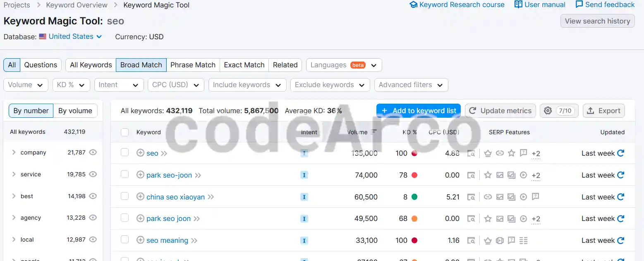Open column settings gear 7/10
Image resolution: width=644 pixels, height=261 pixels.
[559, 111]
